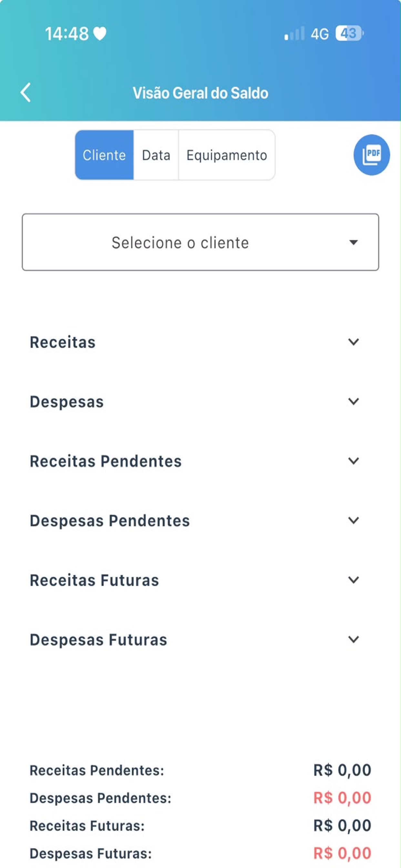
Task: Expand the Despesas Futuras chevron
Action: (x=353, y=639)
